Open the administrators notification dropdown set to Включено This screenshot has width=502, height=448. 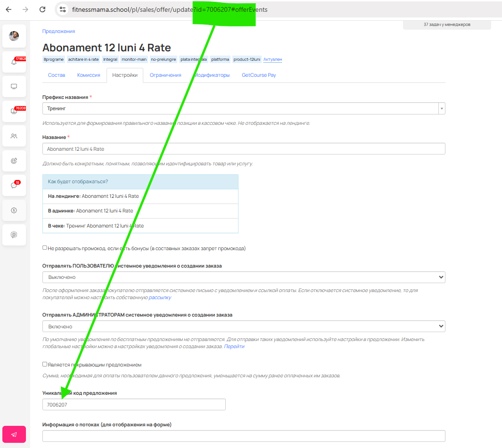(244, 326)
